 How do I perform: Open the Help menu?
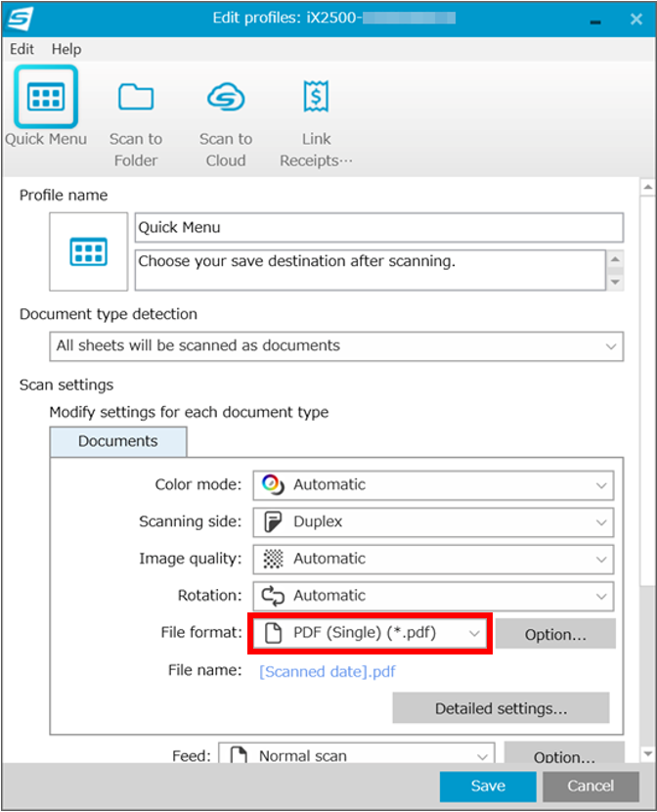[66, 49]
